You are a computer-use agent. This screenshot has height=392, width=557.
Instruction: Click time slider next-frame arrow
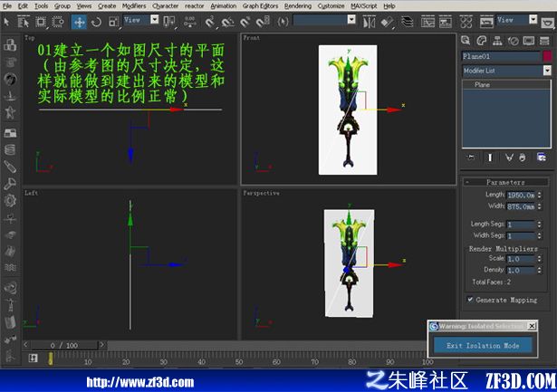(102, 344)
